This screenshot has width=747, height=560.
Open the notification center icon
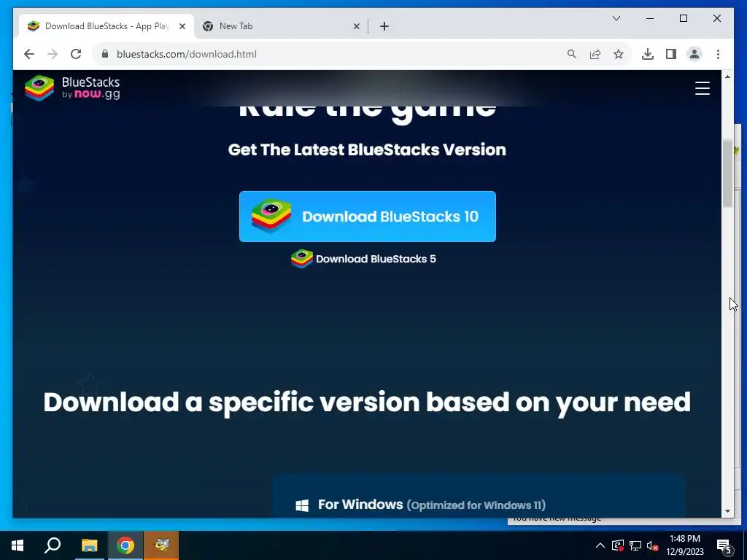724,545
